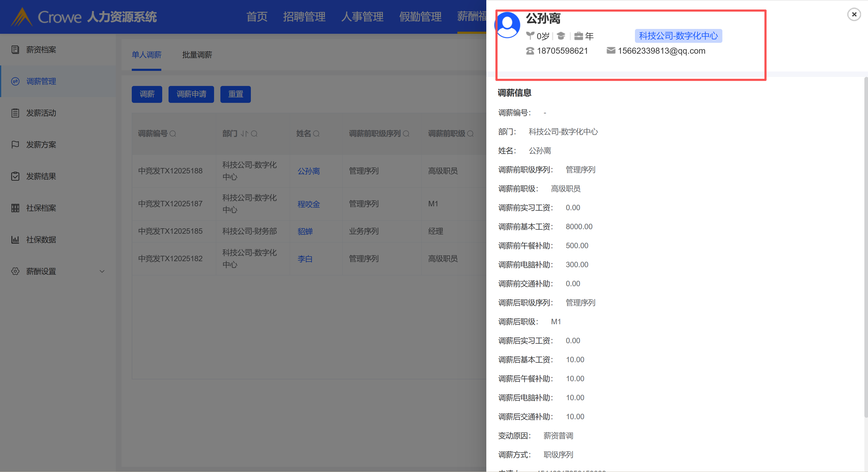Open employee link 程咬金 in the table

[x=308, y=204]
